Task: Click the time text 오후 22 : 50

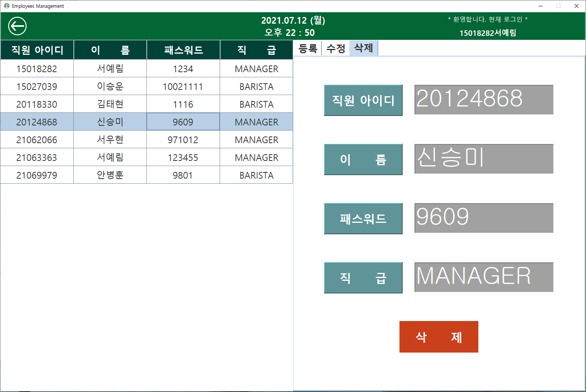Action: [289, 33]
